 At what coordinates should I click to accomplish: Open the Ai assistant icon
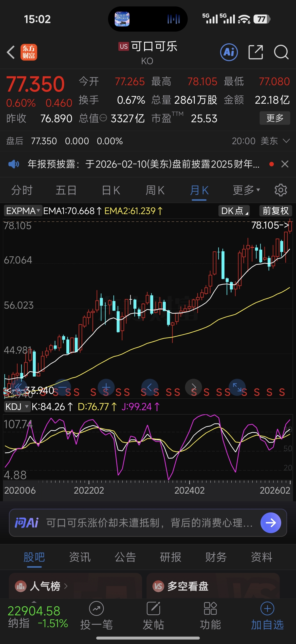pyautogui.click(x=229, y=52)
